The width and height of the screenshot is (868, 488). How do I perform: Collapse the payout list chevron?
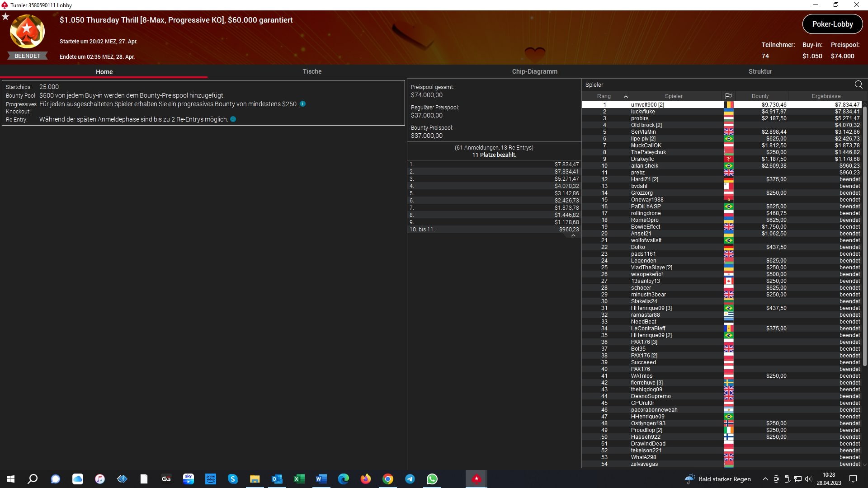[x=573, y=235]
